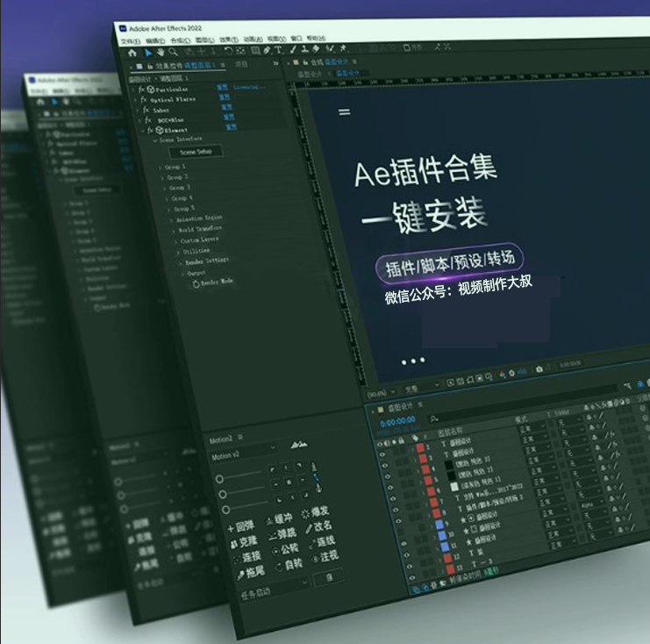
Task: Select the Eraser tool
Action: [x=316, y=48]
